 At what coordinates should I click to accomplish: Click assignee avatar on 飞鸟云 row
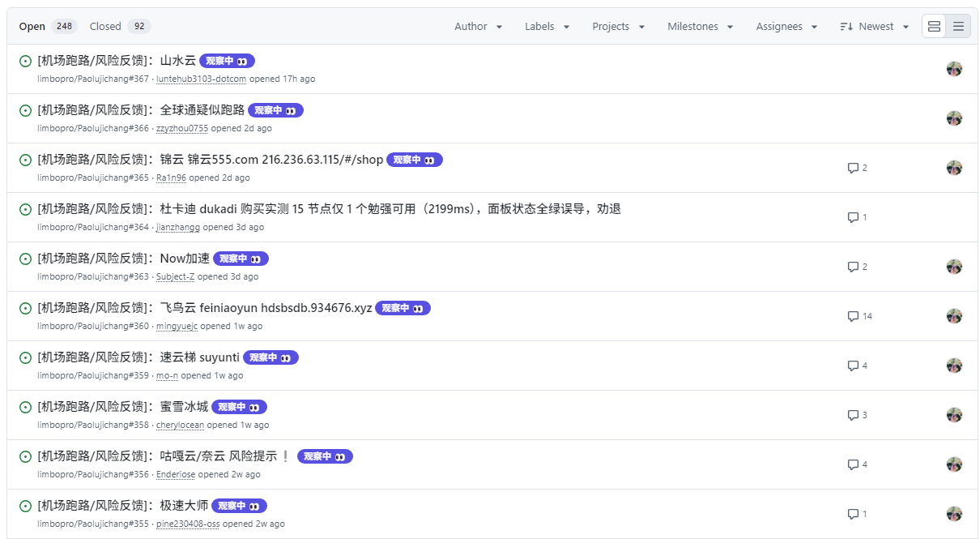954,316
